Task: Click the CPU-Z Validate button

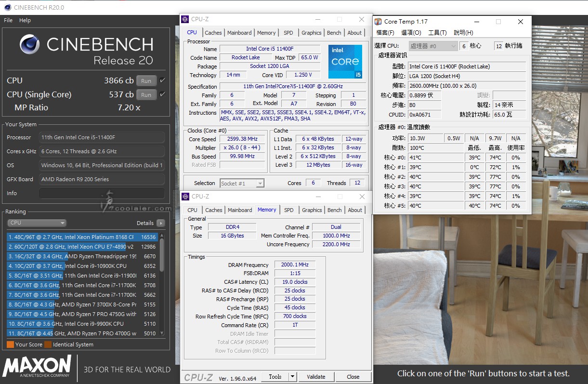Action: pyautogui.click(x=316, y=377)
